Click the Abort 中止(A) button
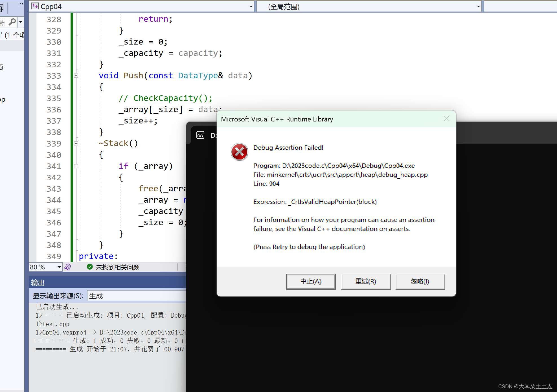 click(311, 281)
